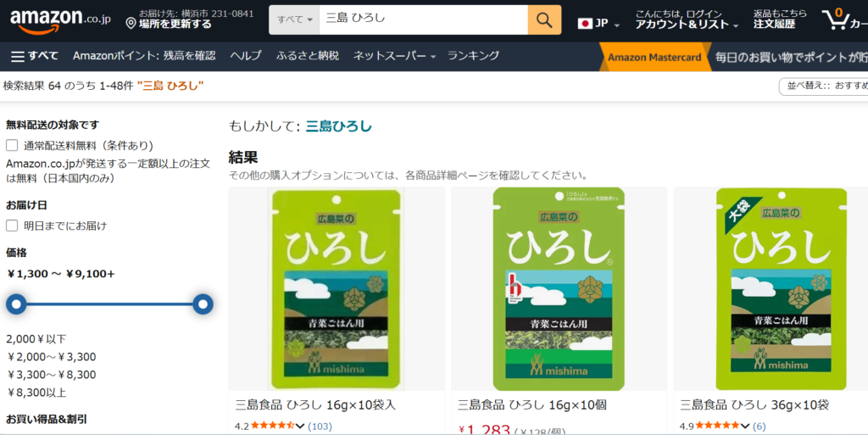Click the location pin delivery address

[189, 20]
